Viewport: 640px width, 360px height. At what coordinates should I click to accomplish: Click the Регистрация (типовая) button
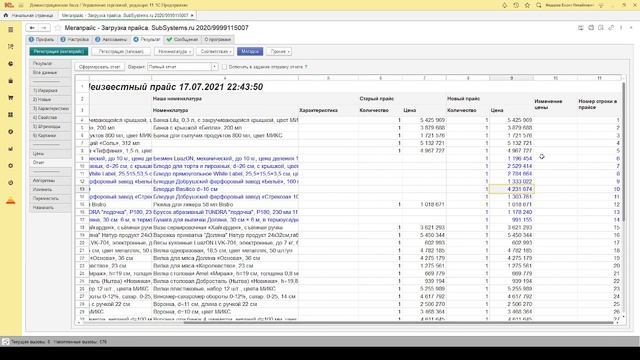121,51
